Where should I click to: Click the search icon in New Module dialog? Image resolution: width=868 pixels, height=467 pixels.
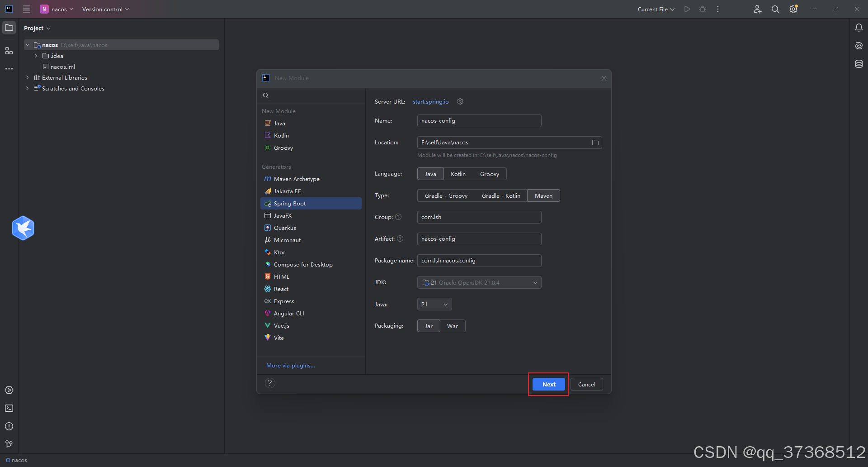coord(266,95)
